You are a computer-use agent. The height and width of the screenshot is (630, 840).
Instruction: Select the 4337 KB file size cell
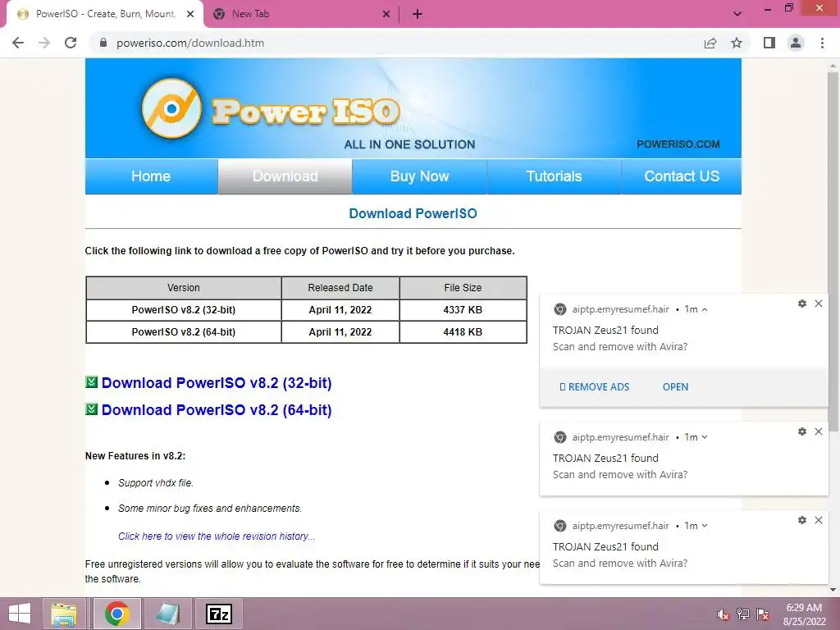pyautogui.click(x=463, y=310)
